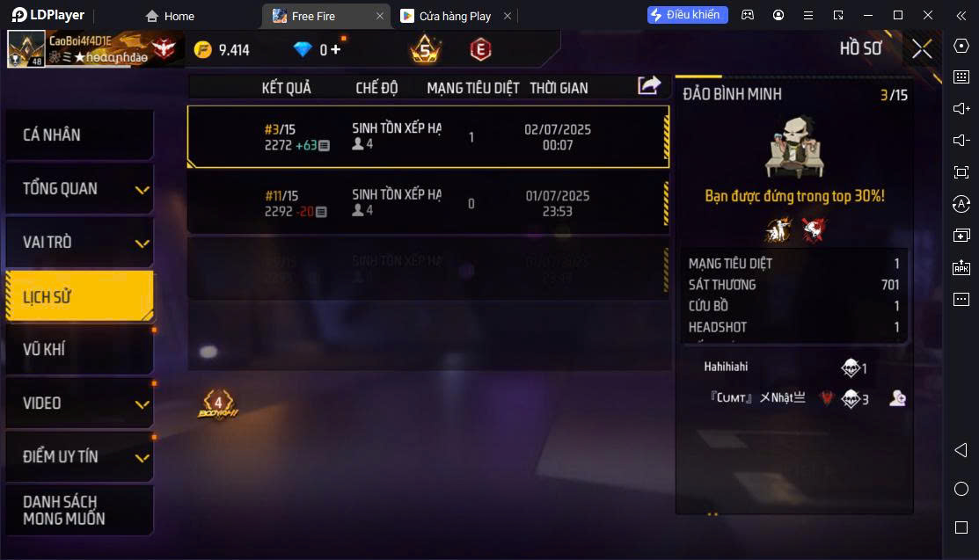Share match history via arrow icon

649,85
